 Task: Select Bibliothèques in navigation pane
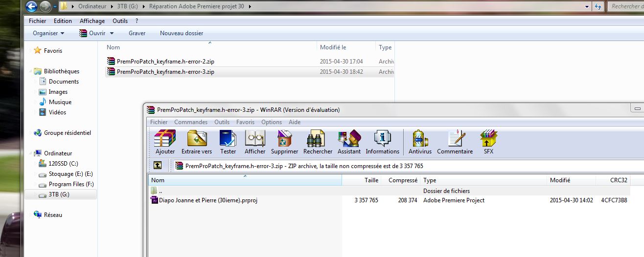pyautogui.click(x=61, y=71)
